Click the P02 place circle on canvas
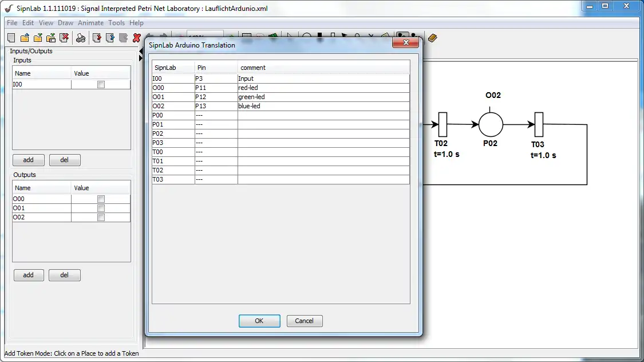This screenshot has height=362, width=644. coord(491,124)
